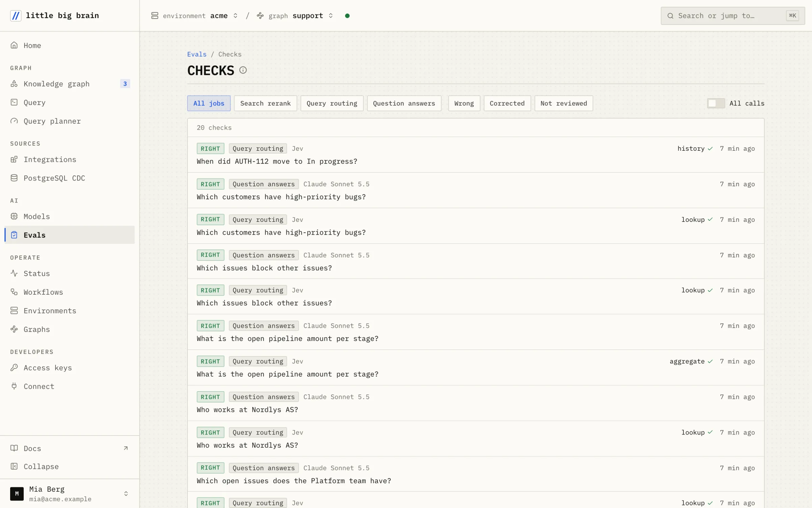Click the green graph status dot

point(347,16)
